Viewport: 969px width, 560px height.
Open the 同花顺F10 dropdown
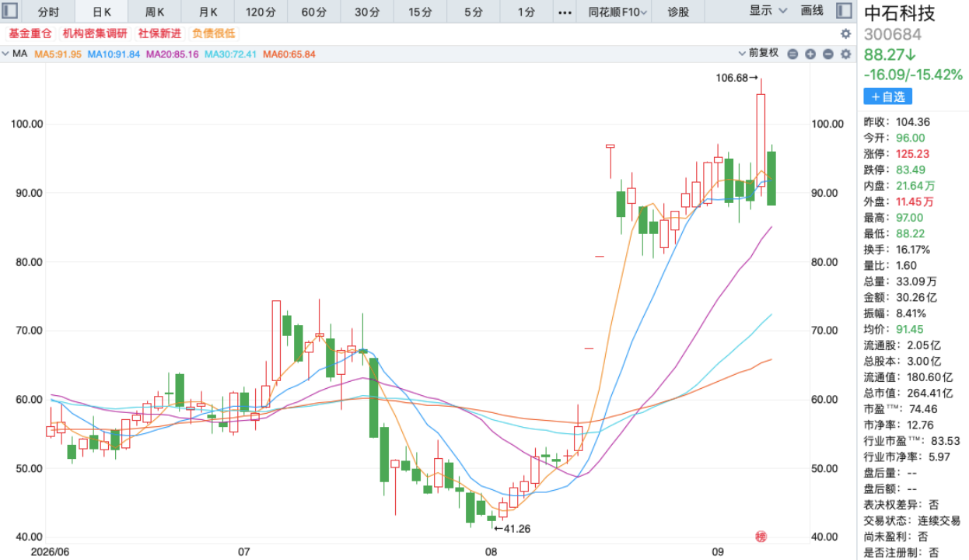(617, 12)
